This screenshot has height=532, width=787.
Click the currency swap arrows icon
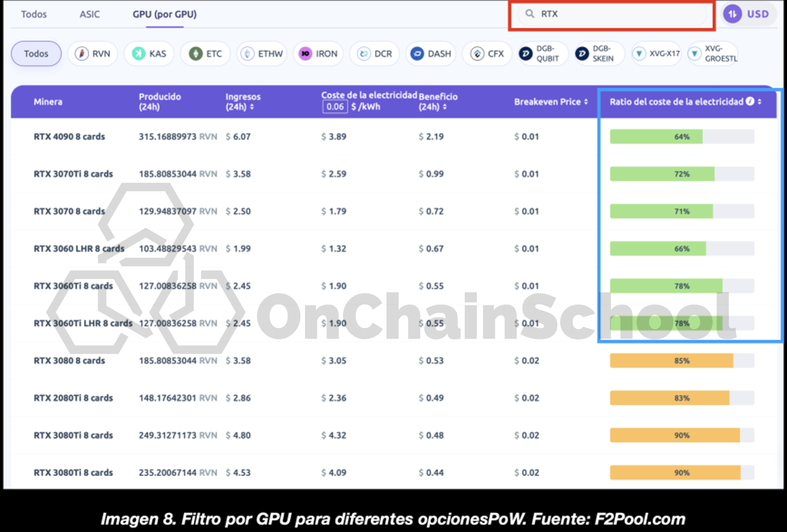pyautogui.click(x=732, y=14)
